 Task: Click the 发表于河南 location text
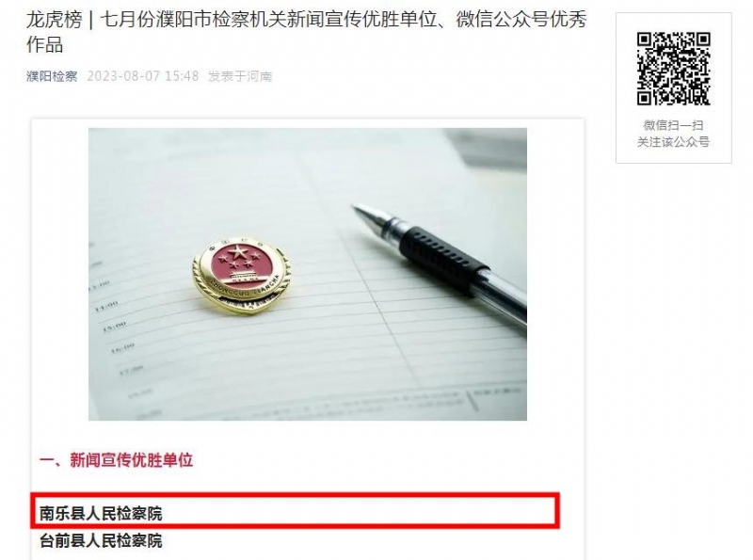coord(240,76)
